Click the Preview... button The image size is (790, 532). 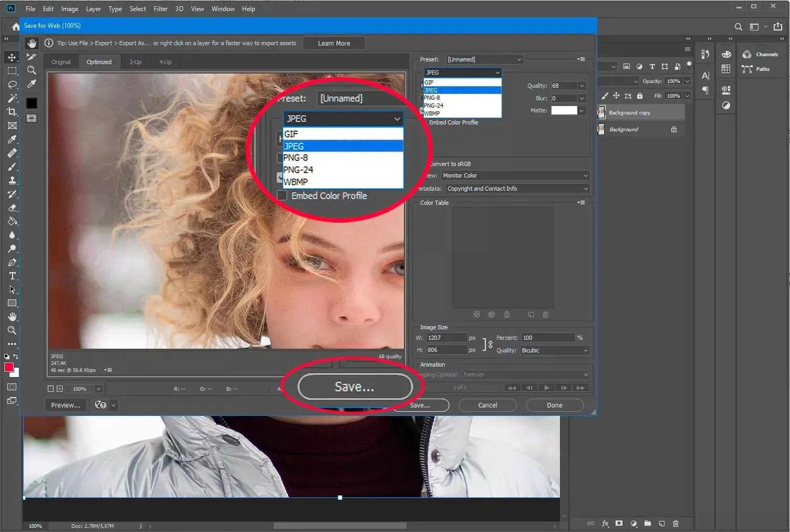[x=65, y=405]
